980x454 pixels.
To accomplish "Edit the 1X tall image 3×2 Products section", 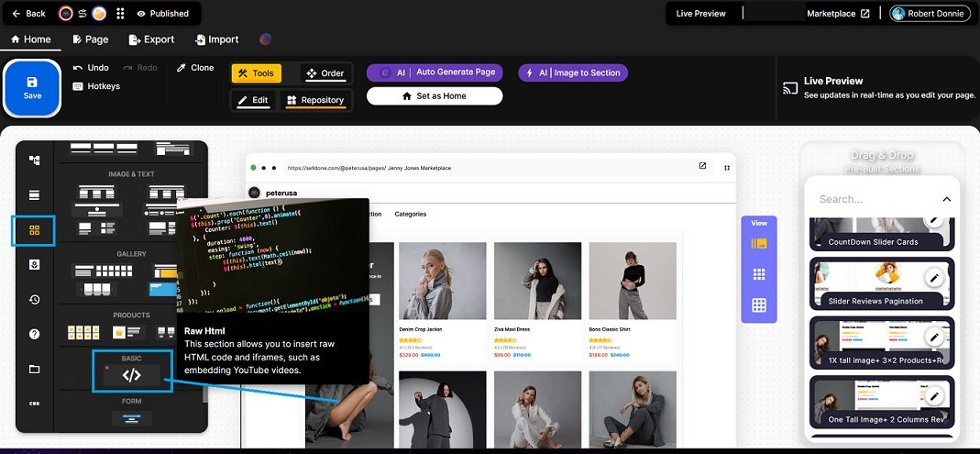I will (934, 337).
